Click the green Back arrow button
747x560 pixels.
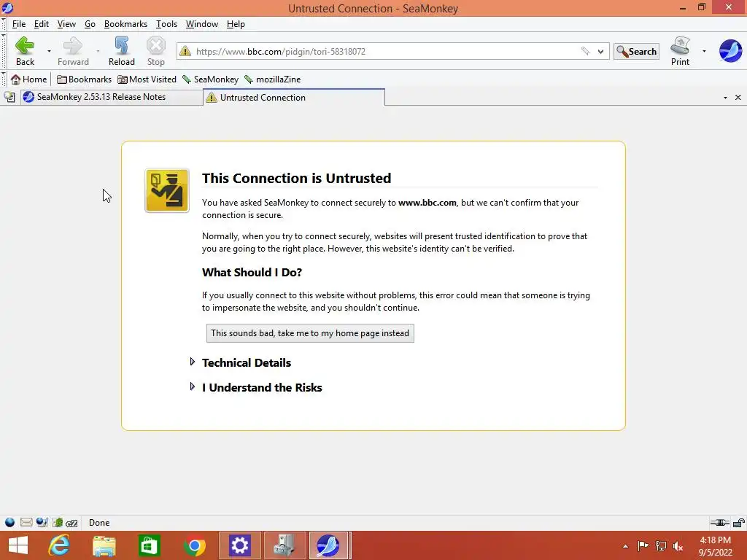tap(25, 51)
